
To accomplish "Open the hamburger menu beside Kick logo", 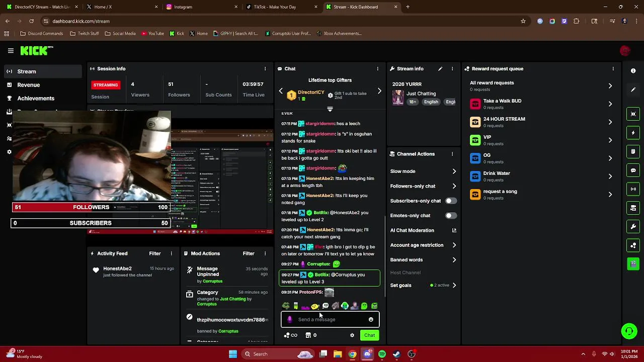I will coord(11,51).
